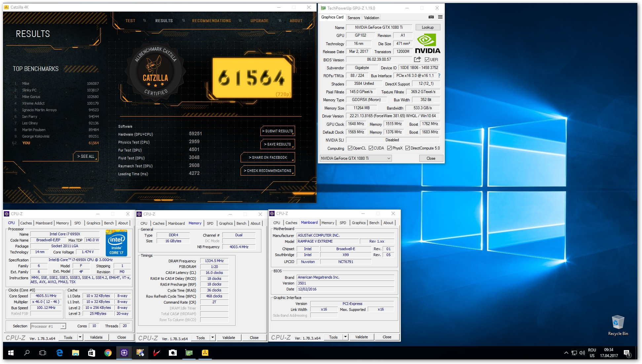Open the camera app taskbar icon
Image resolution: width=642 pixels, height=364 pixels.
(172, 353)
